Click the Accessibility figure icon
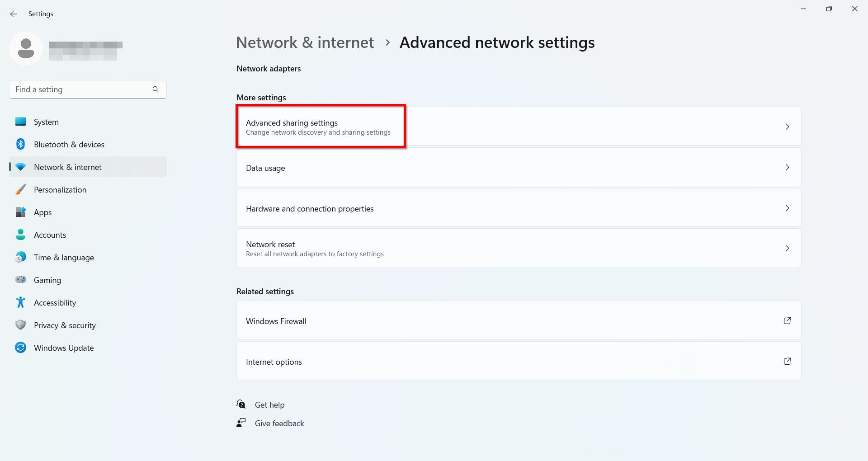868x461 pixels. coord(20,302)
